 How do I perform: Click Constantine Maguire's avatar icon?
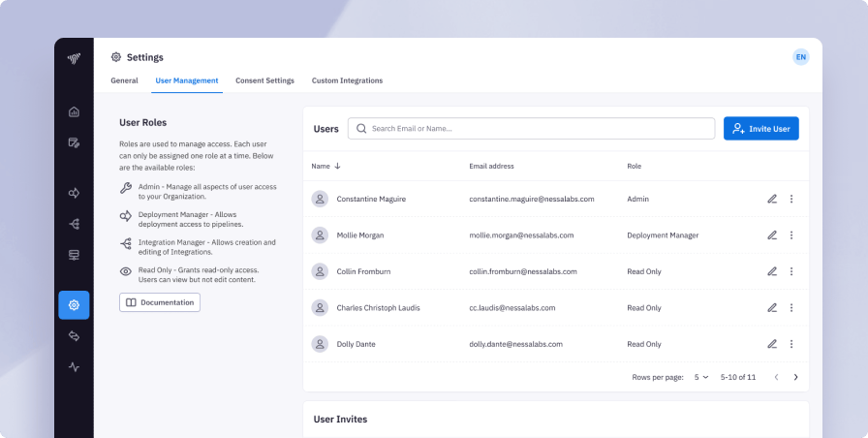tap(320, 199)
